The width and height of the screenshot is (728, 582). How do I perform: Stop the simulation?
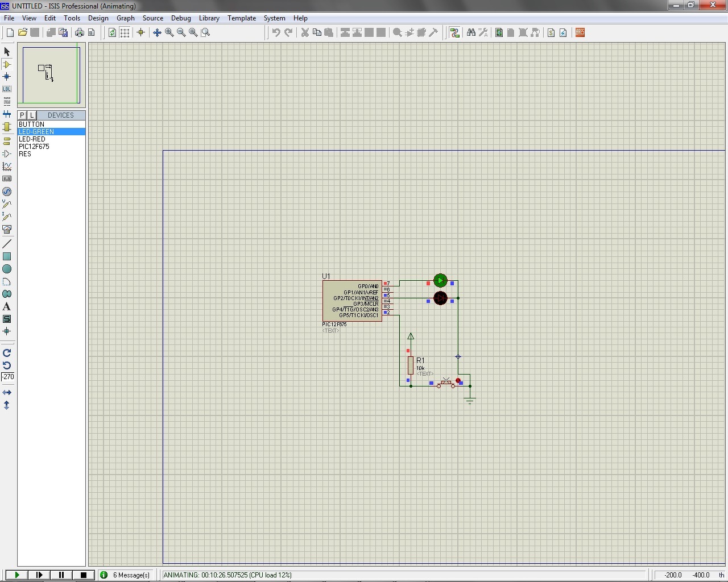point(84,575)
